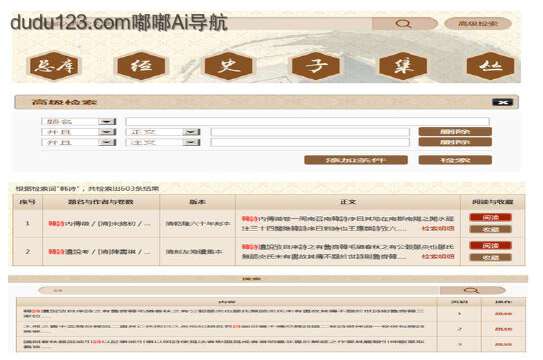This screenshot has height=360, width=543.
Task: Expand the first 并且 operator dropdown
Action: coord(107,132)
